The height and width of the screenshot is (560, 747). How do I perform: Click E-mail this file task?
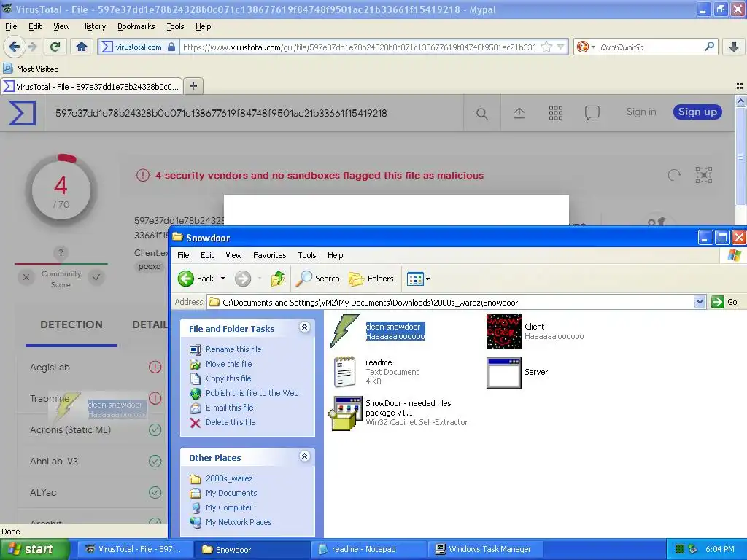230,408
